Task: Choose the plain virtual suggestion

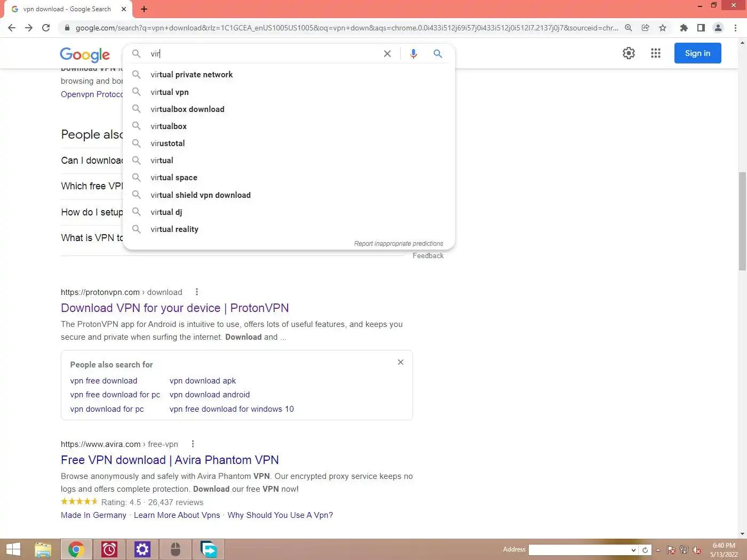Action: [289, 160]
